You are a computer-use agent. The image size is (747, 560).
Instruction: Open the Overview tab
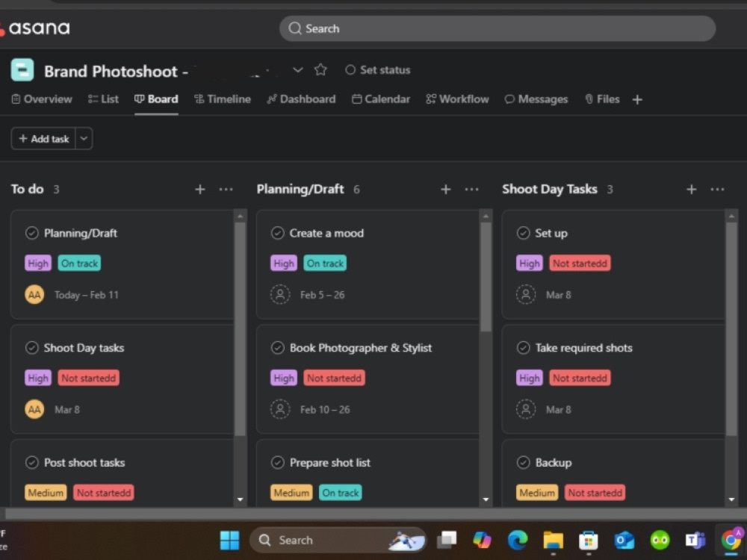pos(42,99)
